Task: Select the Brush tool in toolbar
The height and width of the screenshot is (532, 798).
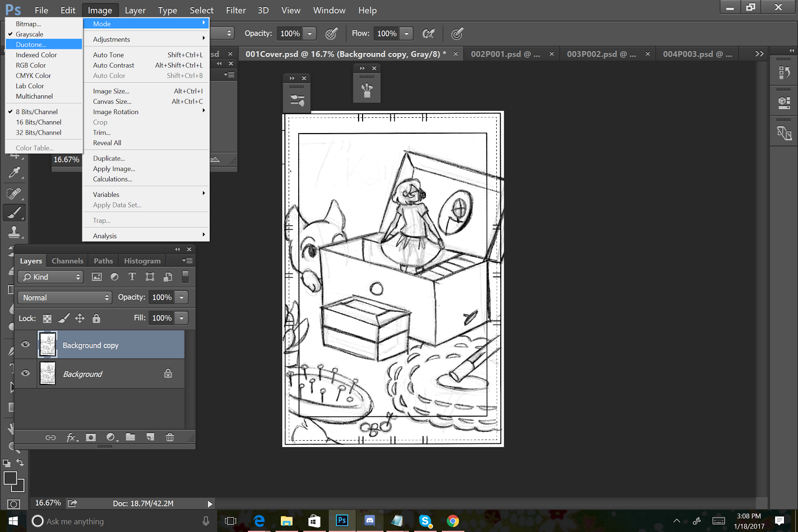Action: coord(14,213)
